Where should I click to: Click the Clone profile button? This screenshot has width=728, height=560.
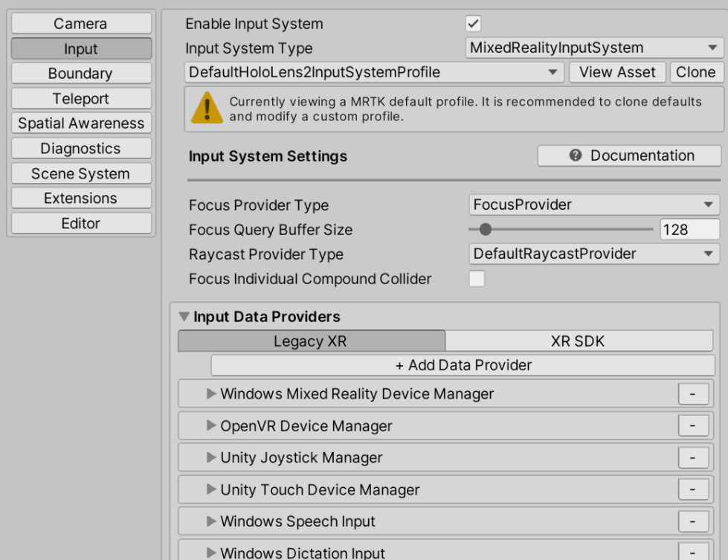click(x=696, y=72)
